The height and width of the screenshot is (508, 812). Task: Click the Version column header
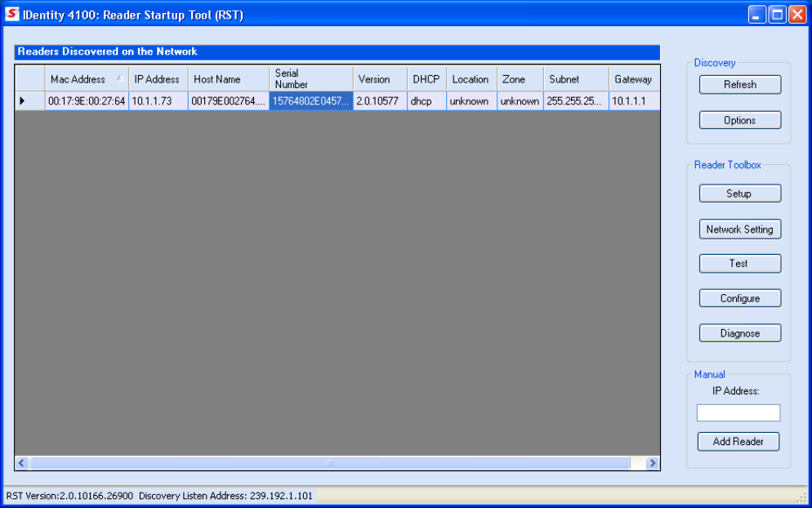click(x=380, y=79)
